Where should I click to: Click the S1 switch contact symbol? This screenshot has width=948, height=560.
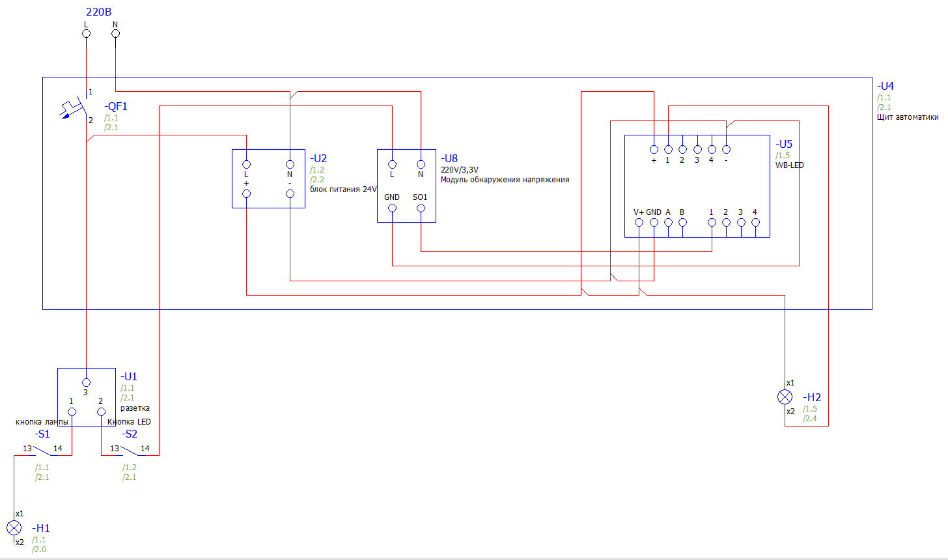42,450
